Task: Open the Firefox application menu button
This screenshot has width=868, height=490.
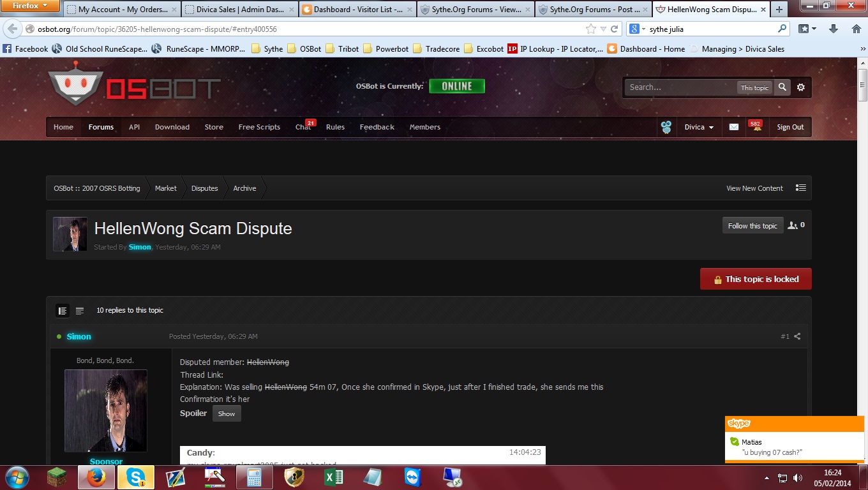Action: coord(31,6)
